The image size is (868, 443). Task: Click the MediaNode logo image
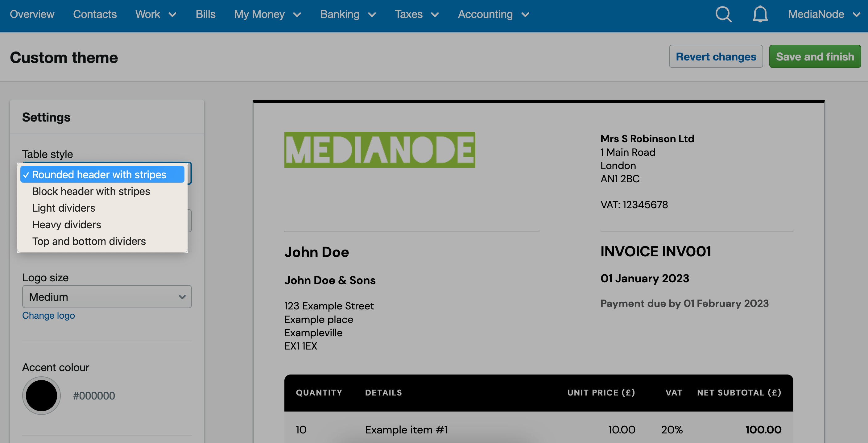pyautogui.click(x=379, y=150)
